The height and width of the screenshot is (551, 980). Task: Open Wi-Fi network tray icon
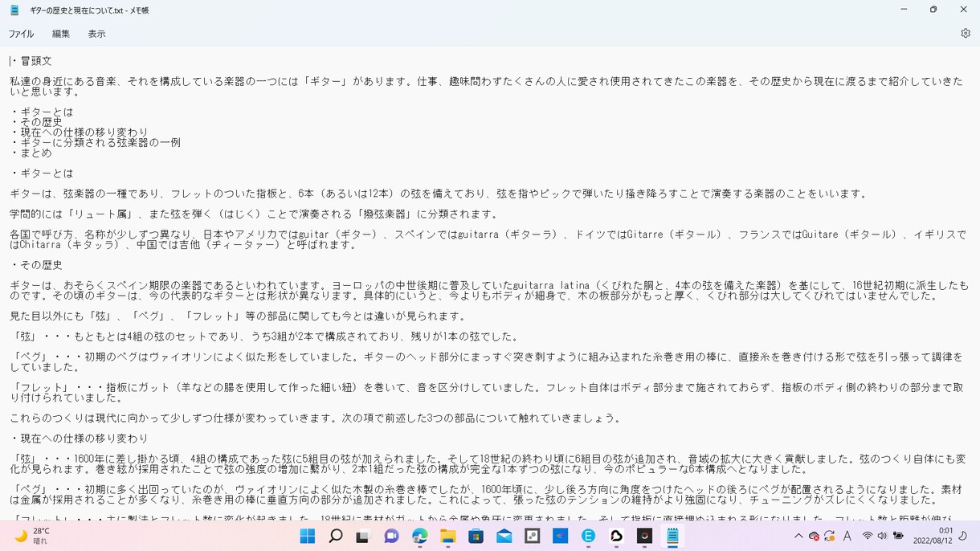(x=868, y=536)
